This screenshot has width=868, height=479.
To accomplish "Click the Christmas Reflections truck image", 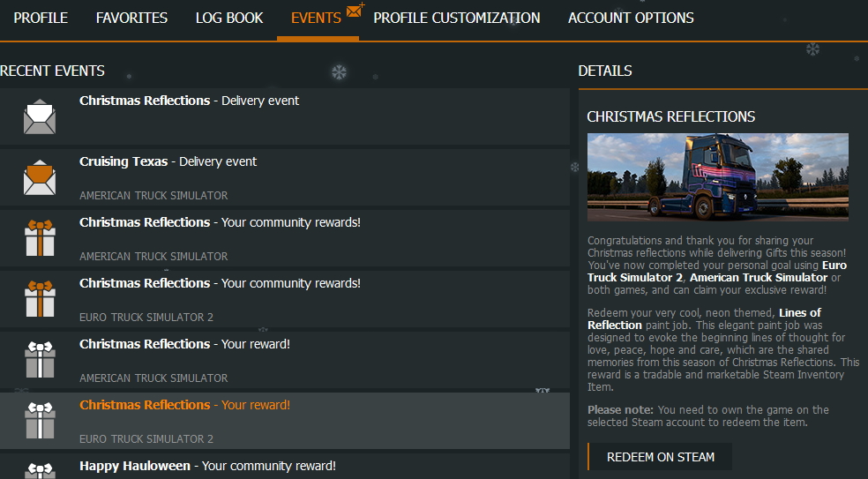I will [x=717, y=177].
